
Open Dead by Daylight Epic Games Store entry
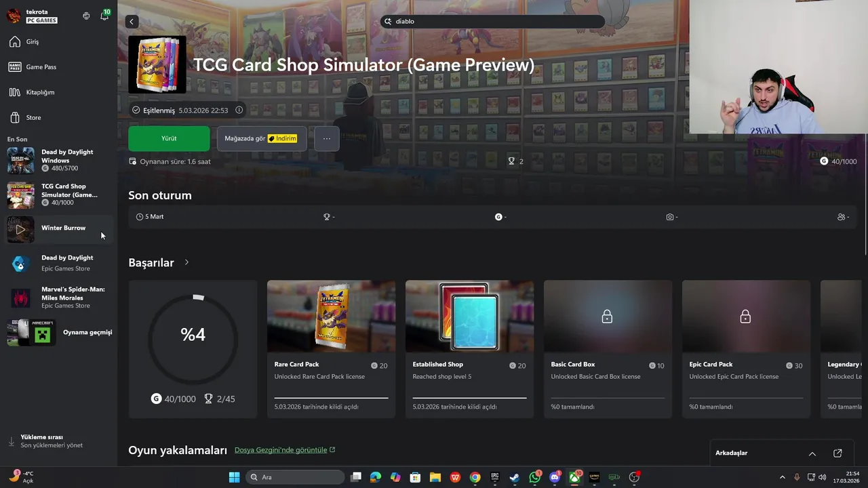[x=58, y=263]
